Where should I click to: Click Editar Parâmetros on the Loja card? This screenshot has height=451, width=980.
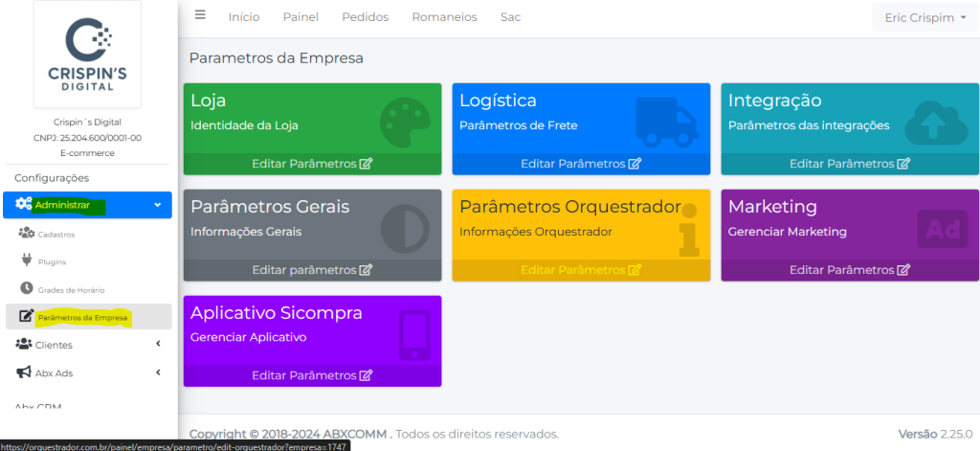tap(312, 164)
